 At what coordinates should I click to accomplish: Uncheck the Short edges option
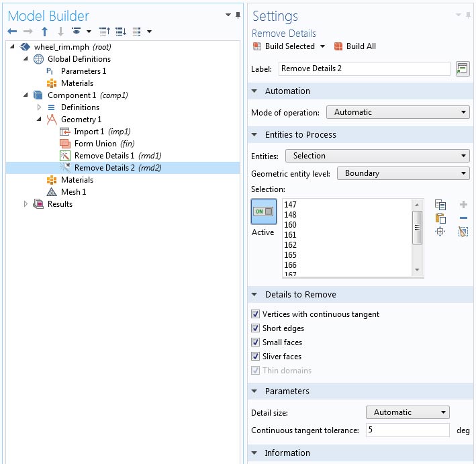tap(256, 328)
